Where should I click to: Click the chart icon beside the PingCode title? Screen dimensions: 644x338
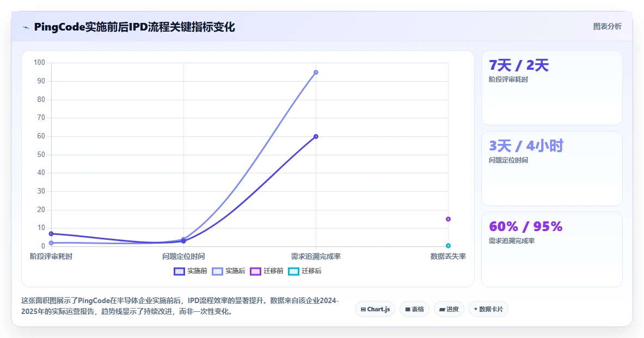(x=26, y=28)
